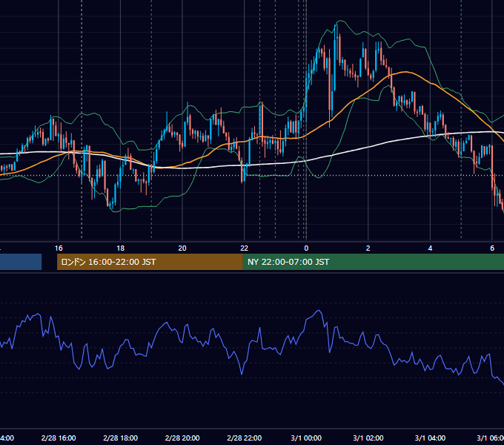Select the 3/1 00:00 time label
This screenshot has width=504, height=445.
306,438
